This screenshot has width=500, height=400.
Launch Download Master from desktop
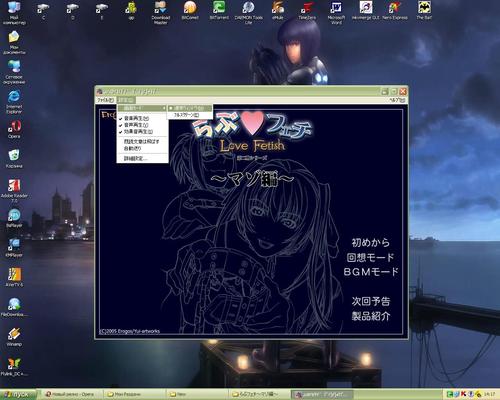(x=160, y=13)
